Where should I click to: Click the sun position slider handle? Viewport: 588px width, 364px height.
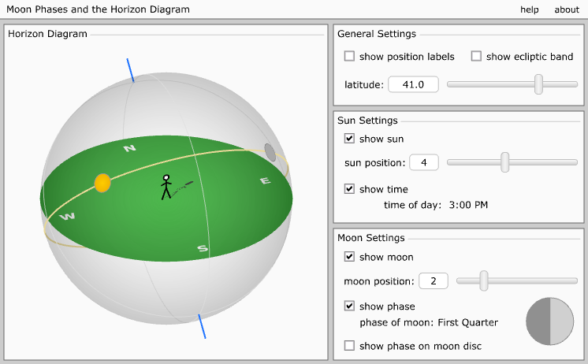coord(505,162)
